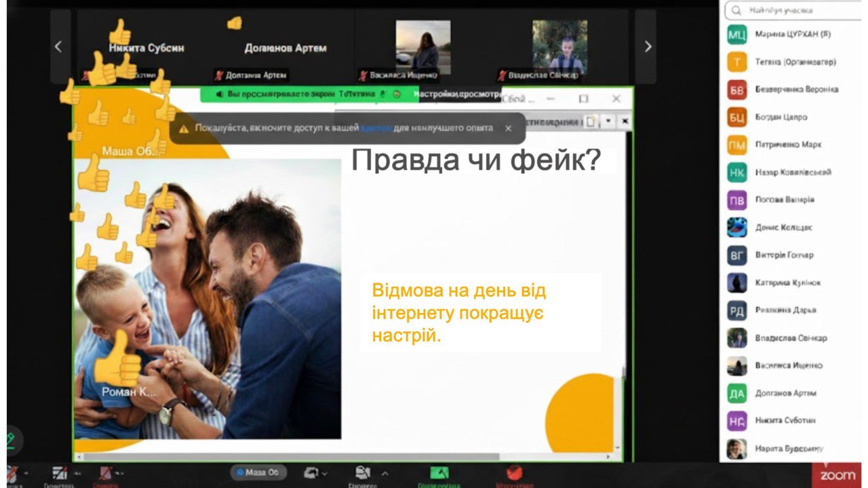Click the Zoom logo in the bottom corner
This screenshot has width=868, height=488.
click(837, 475)
